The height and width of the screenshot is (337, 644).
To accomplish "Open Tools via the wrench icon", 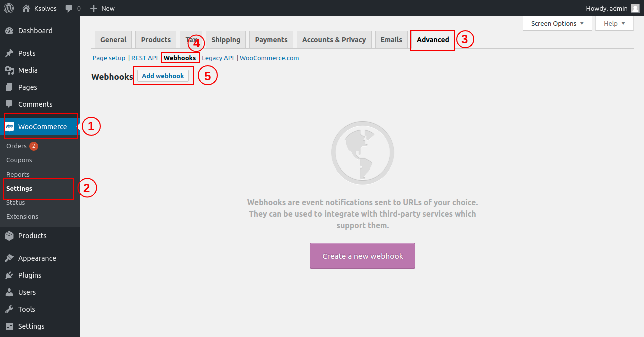I will (9, 309).
